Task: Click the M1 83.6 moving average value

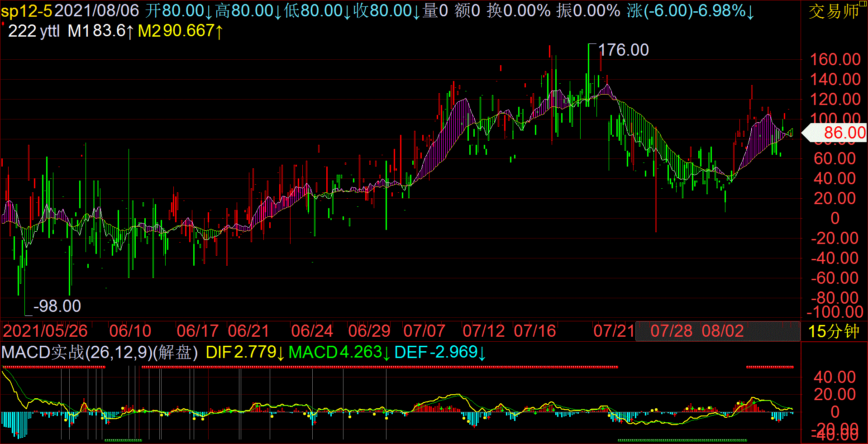Action: click(x=100, y=31)
